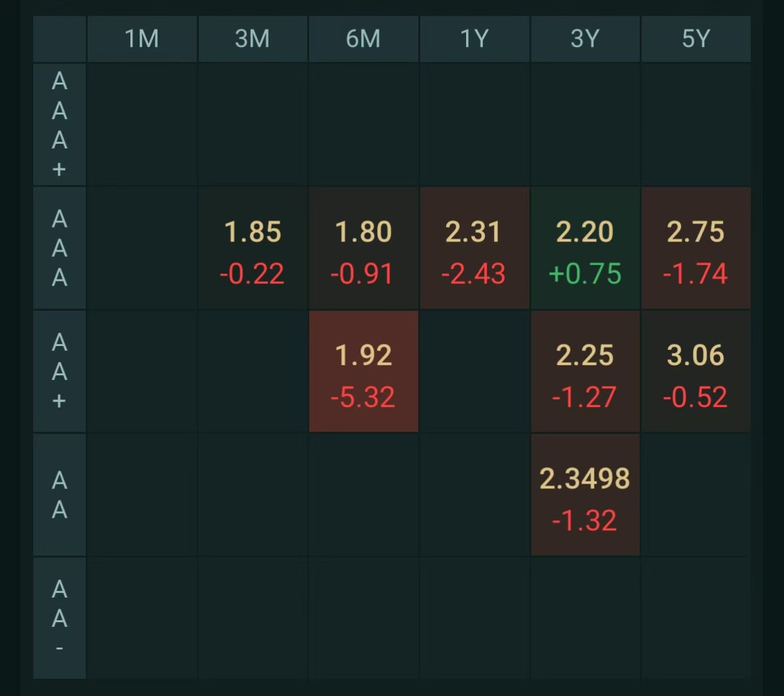Image resolution: width=784 pixels, height=696 pixels.
Task: Open the AAA 6M cell showing 1.80
Action: (364, 248)
